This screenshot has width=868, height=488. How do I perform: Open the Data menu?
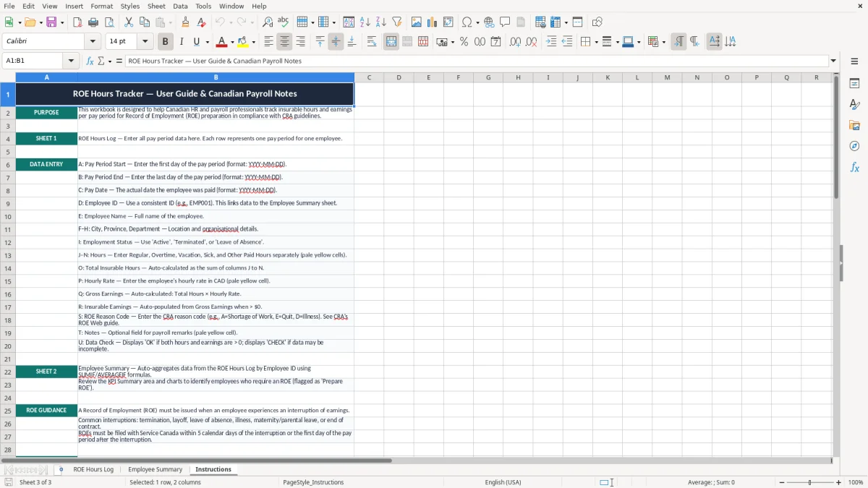coord(180,6)
